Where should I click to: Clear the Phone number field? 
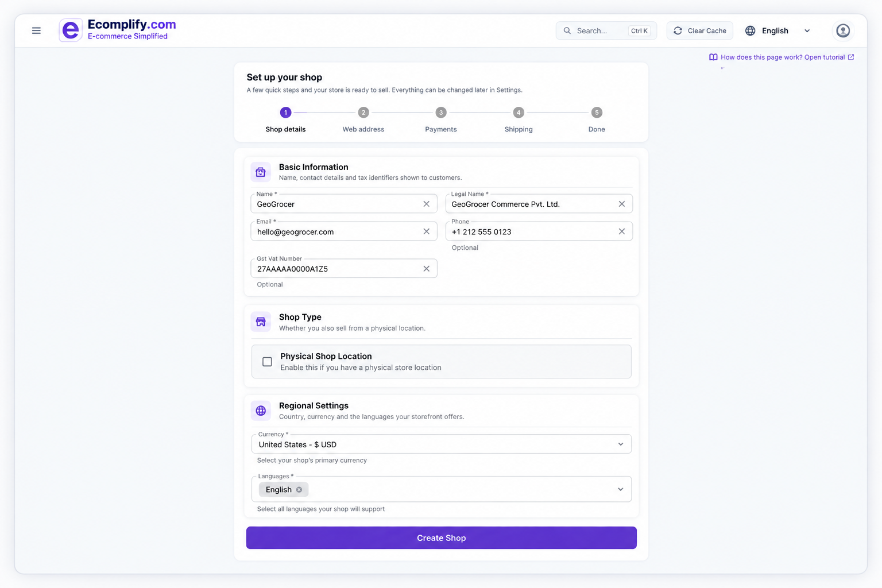coord(621,231)
